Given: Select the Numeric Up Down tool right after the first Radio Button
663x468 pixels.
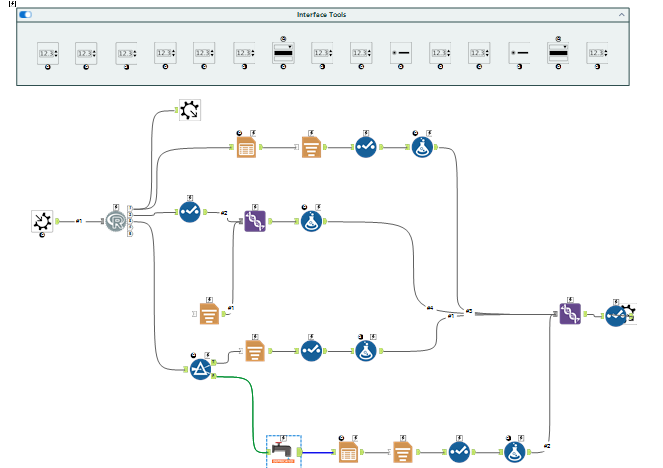Looking at the screenshot, I should (x=440, y=53).
